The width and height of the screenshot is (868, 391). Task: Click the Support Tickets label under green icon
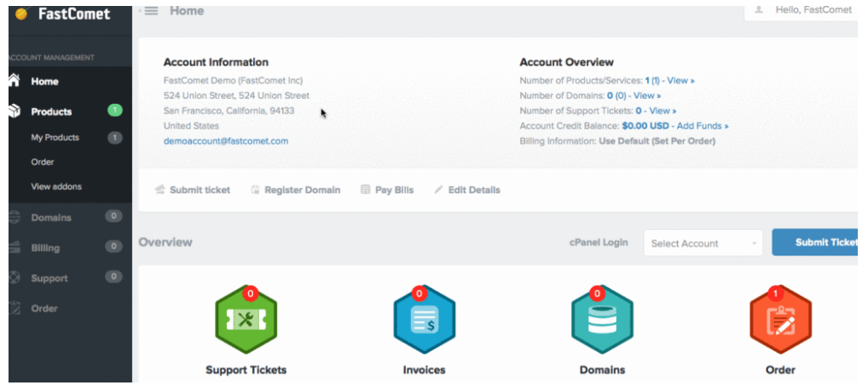pos(246,370)
